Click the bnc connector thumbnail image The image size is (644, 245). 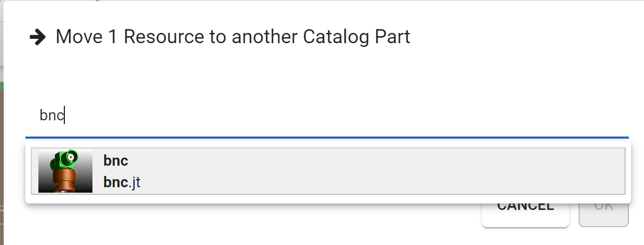coord(65,171)
